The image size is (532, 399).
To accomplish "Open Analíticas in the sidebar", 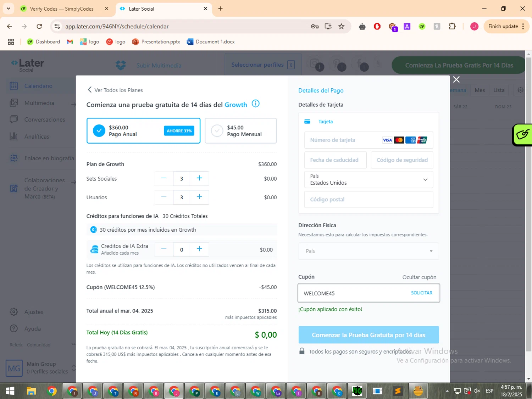I will click(x=37, y=137).
